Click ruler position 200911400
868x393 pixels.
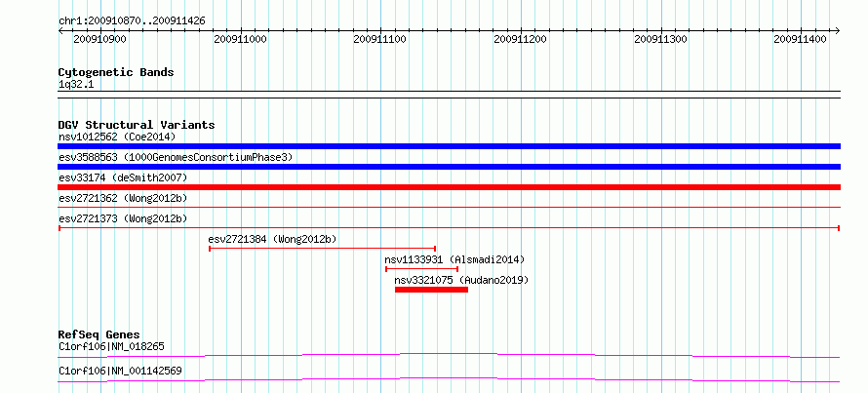coord(801,39)
